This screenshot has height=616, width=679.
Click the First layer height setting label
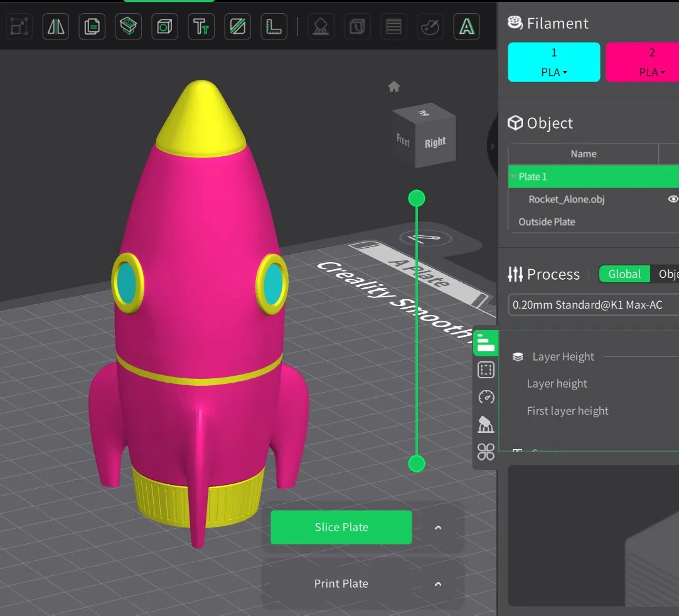pyautogui.click(x=567, y=411)
